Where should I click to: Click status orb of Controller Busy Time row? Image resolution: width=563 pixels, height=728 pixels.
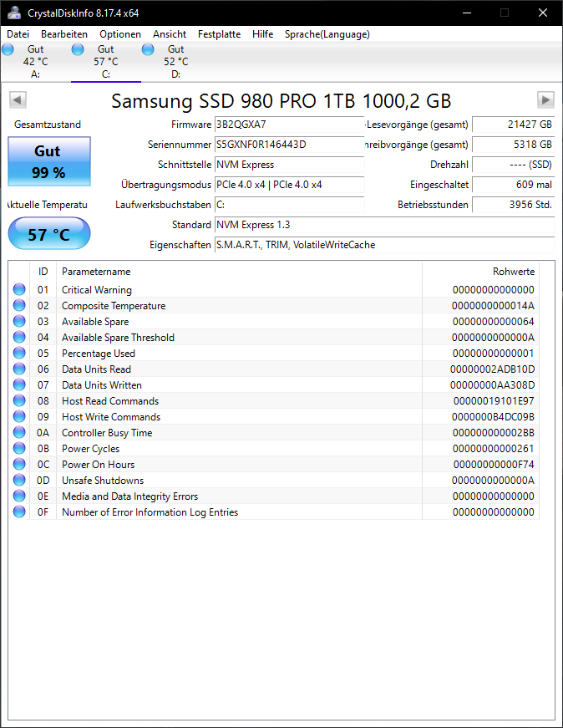tap(19, 432)
